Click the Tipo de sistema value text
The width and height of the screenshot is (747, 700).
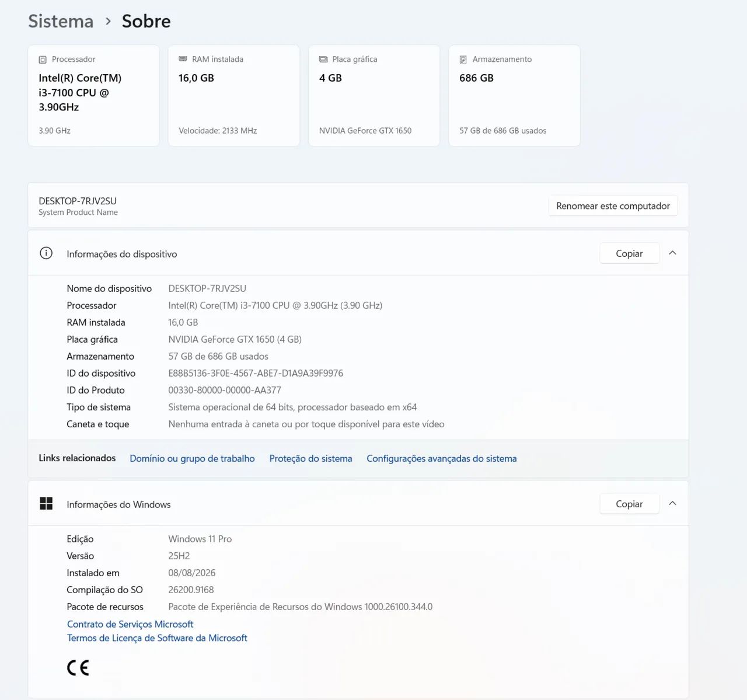292,407
